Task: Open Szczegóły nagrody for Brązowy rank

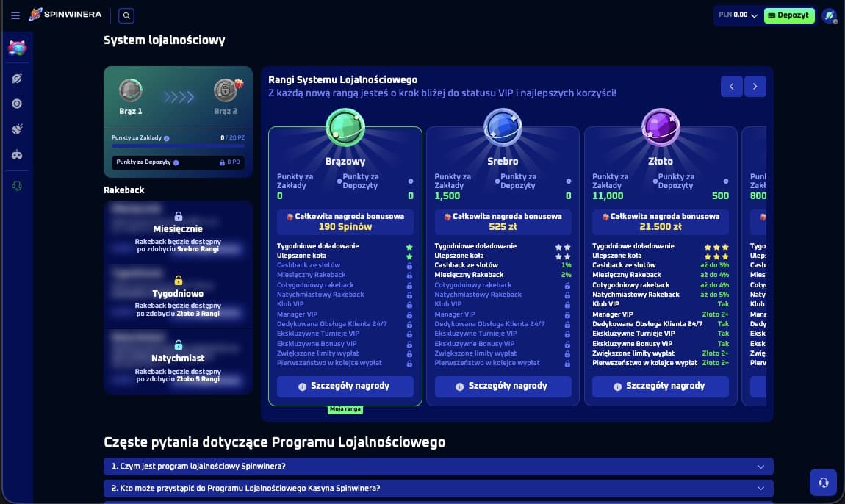Action: (345, 386)
